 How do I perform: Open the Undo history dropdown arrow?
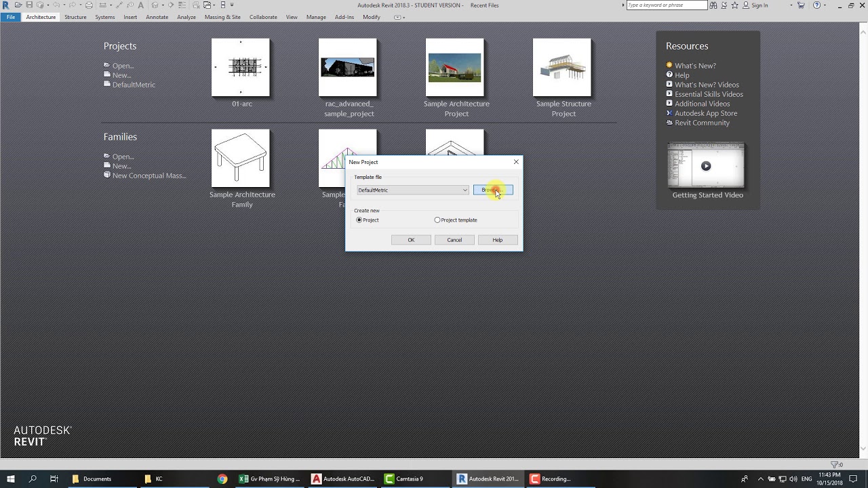click(64, 5)
